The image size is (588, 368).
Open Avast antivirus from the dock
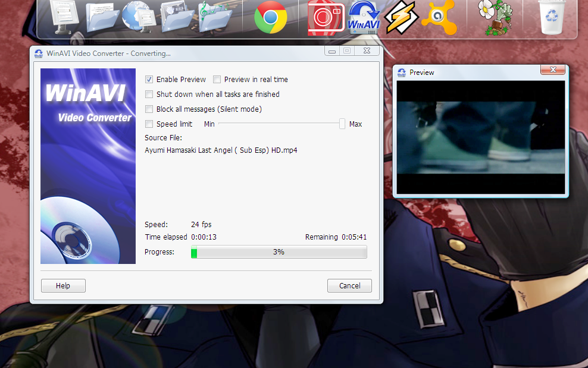[x=440, y=18]
